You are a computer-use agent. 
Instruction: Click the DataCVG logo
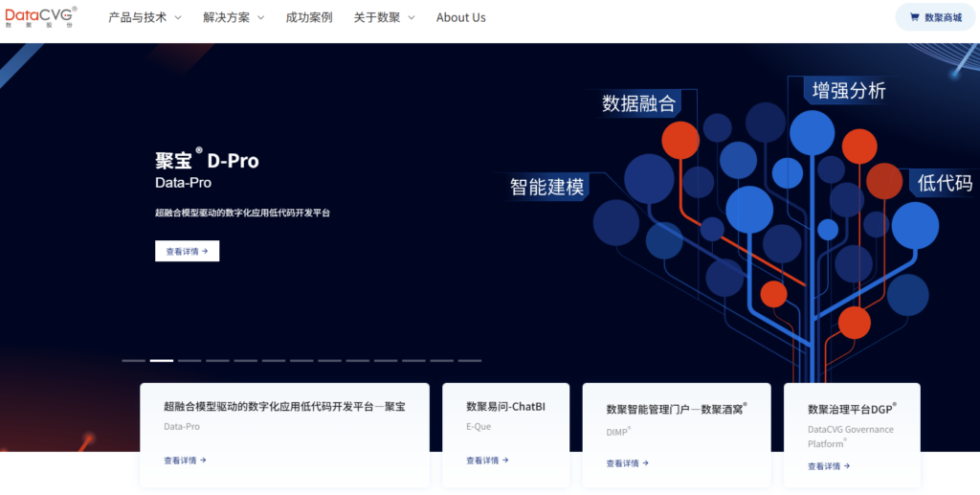(41, 17)
